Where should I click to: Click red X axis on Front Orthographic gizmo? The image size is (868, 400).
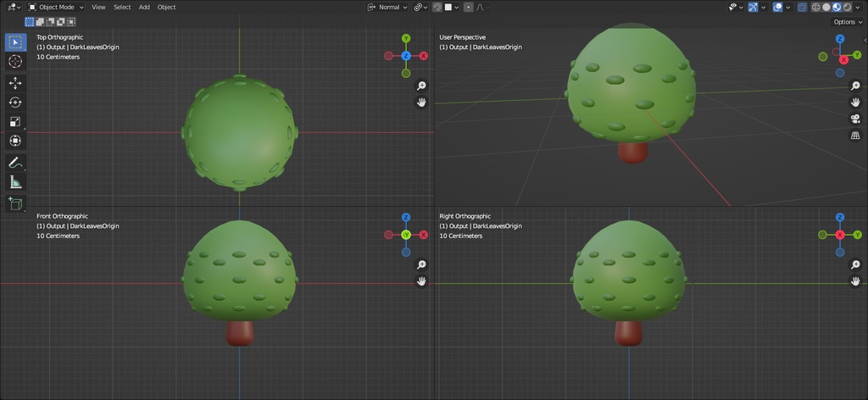tap(424, 235)
